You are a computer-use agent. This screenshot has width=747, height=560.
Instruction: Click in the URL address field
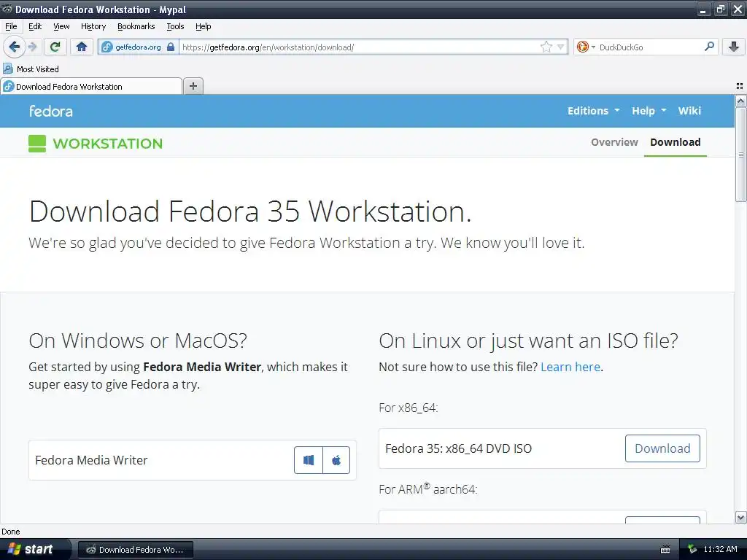pyautogui.click(x=360, y=47)
